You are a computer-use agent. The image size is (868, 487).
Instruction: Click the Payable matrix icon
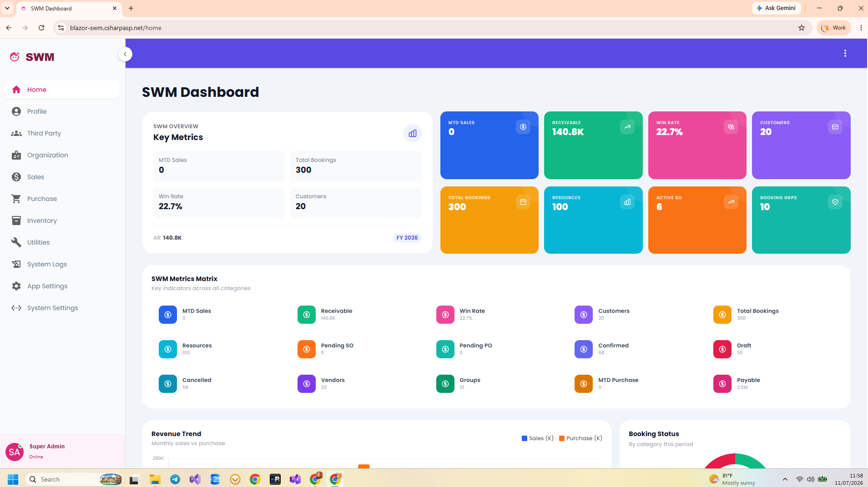pos(722,384)
